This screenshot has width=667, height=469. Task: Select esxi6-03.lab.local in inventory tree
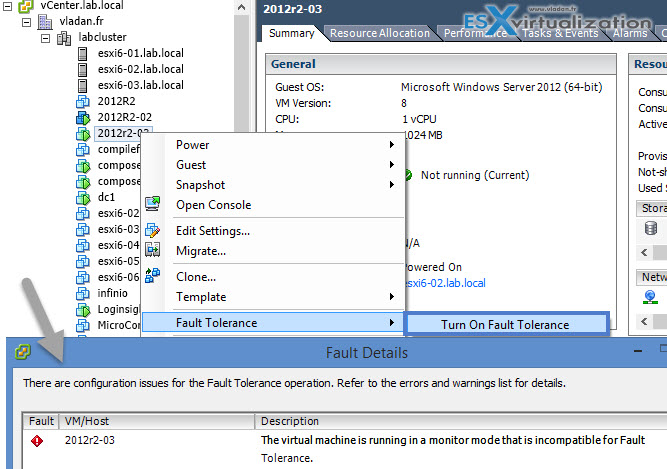141,85
